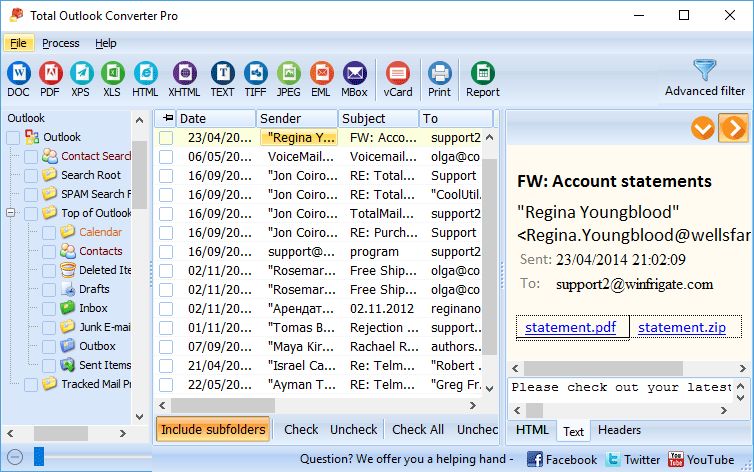Collapse the Top of Outlook tree node
The image size is (754, 472).
tap(11, 212)
